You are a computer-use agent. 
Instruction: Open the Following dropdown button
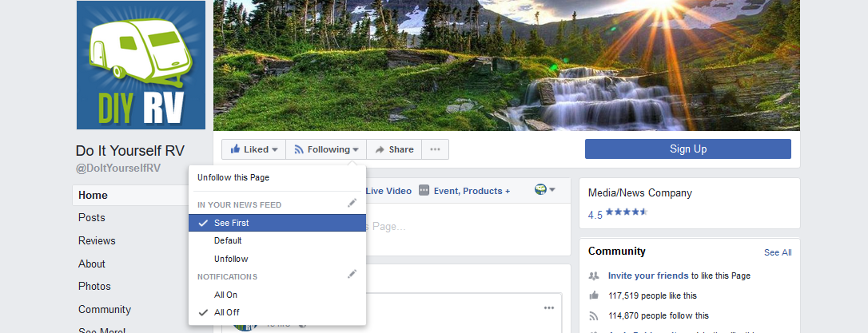click(326, 149)
